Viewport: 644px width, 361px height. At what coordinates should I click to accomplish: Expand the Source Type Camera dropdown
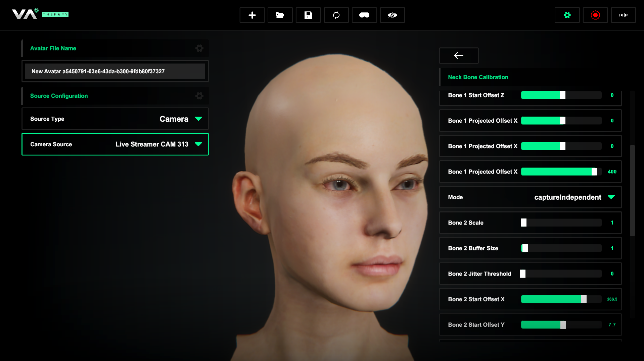pyautogui.click(x=198, y=119)
